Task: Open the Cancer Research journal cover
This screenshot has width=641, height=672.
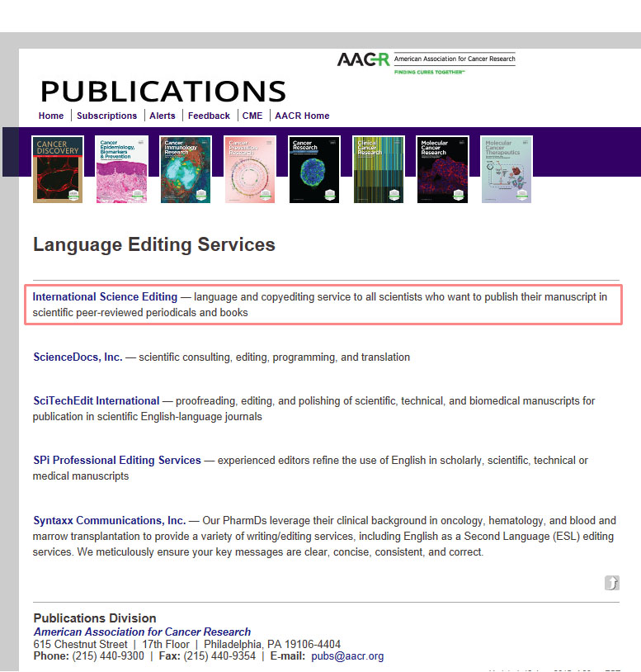Action: tap(314, 169)
